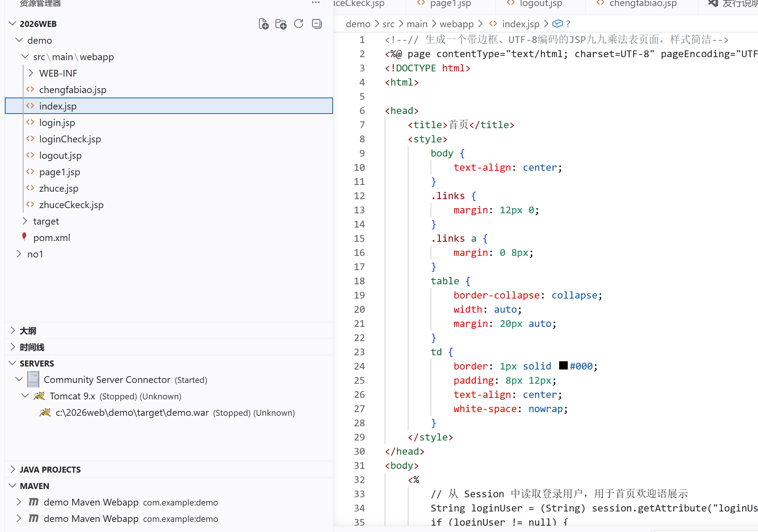Click the symbol cube icon in breadcrumb
This screenshot has height=532, width=758.
click(558, 24)
